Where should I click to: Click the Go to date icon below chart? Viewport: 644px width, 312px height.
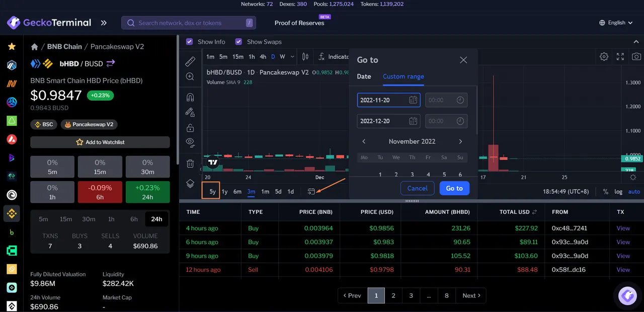311,191
